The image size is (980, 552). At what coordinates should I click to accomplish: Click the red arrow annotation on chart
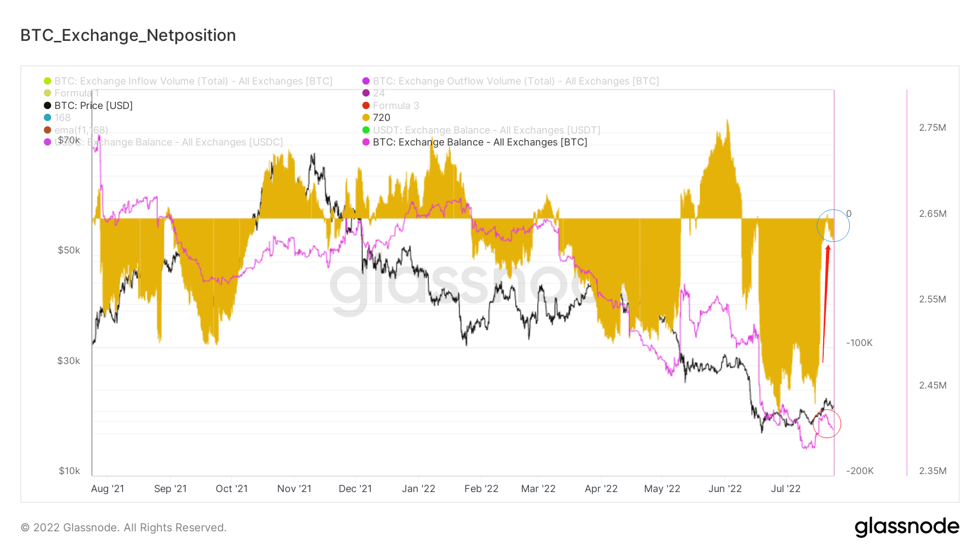tap(825, 303)
